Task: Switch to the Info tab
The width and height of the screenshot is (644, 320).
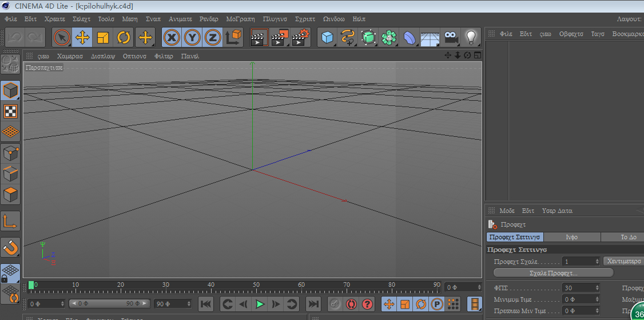Action: pos(571,237)
